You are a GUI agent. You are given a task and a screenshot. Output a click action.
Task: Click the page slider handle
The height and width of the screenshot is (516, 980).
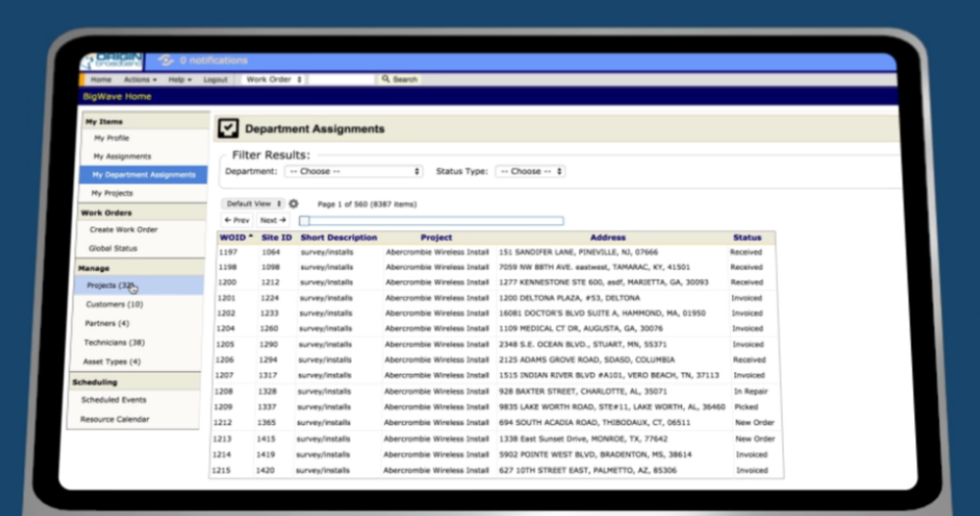point(305,221)
